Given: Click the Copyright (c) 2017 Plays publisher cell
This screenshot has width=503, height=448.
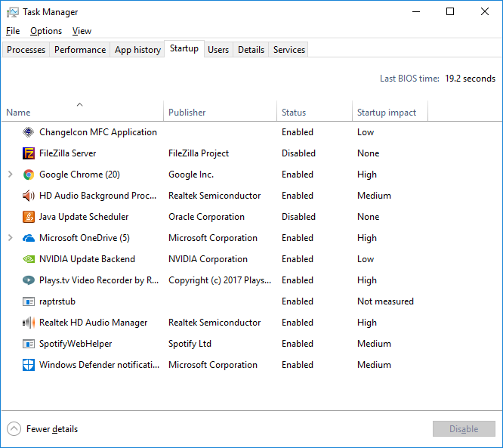Looking at the screenshot, I should tap(220, 280).
